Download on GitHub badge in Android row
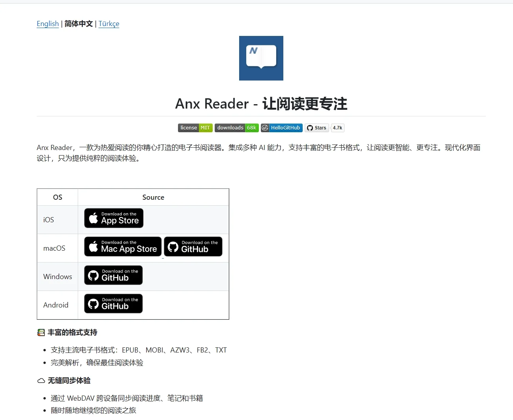The image size is (513, 420). pos(113,303)
